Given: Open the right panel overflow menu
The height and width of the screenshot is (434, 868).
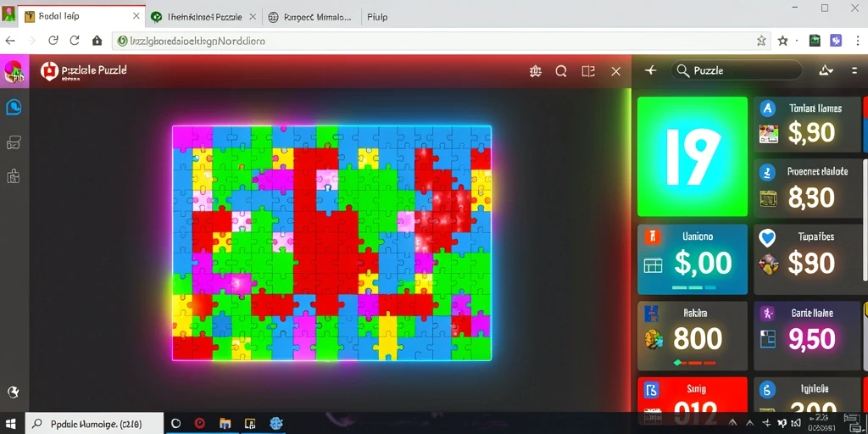Looking at the screenshot, I should (854, 70).
